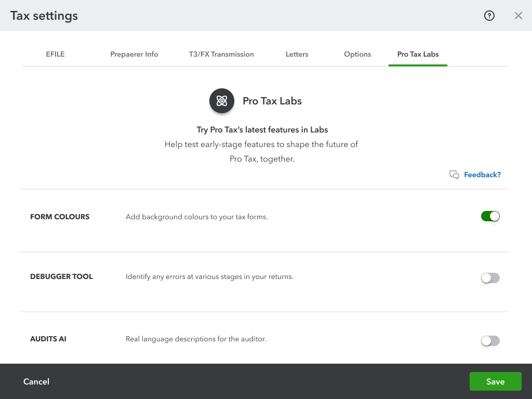Screen dimensions: 532x399
Task: Click the Feedback? link
Action: (x=482, y=175)
